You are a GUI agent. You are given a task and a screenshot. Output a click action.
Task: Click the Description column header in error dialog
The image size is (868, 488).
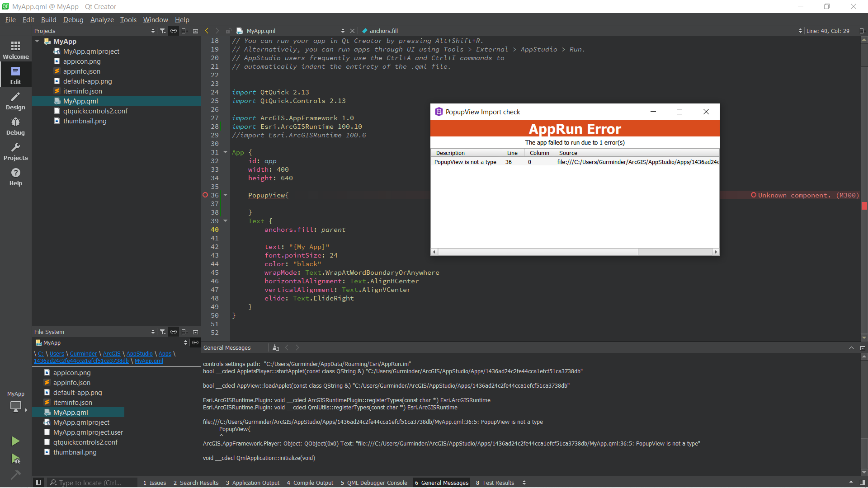(467, 153)
